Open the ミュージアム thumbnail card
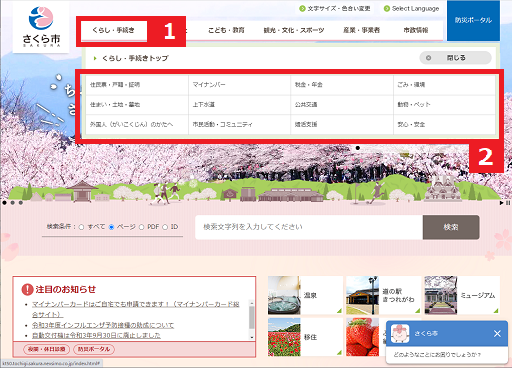 [462, 295]
